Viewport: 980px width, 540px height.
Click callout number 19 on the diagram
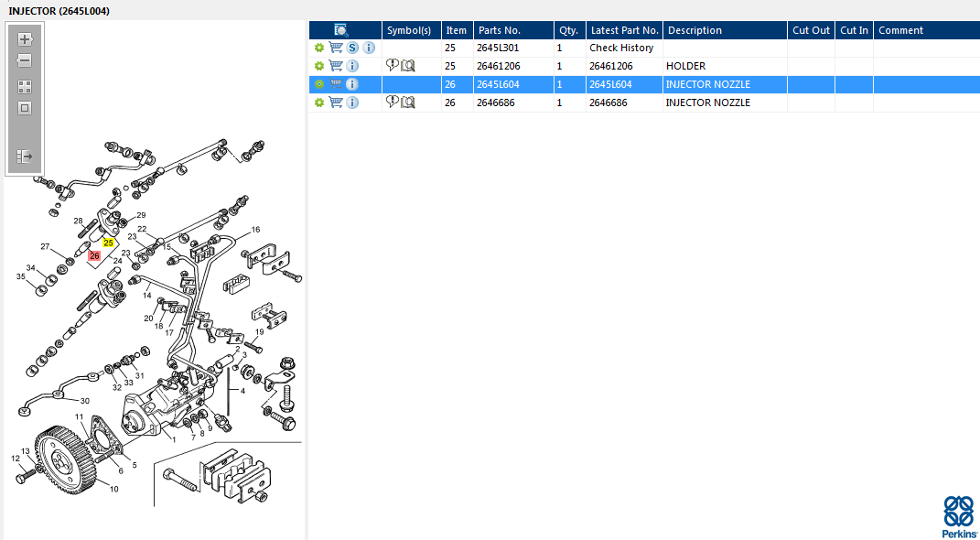[x=259, y=331]
